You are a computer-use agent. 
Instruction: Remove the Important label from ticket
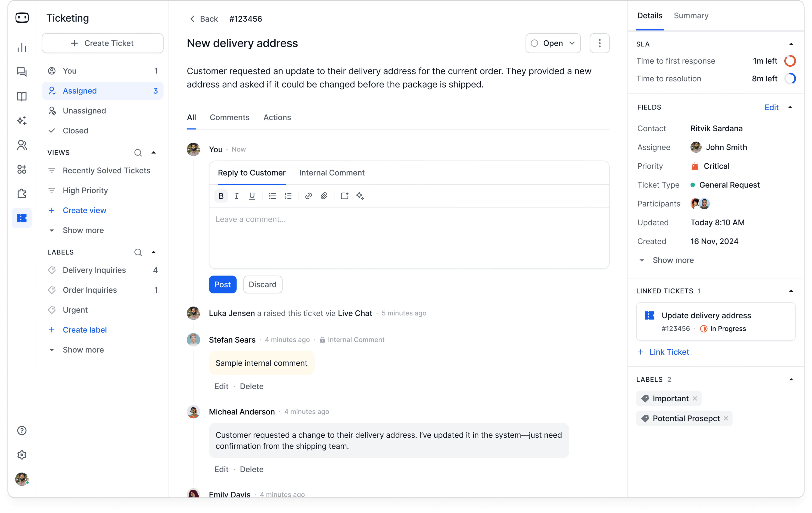tap(695, 398)
